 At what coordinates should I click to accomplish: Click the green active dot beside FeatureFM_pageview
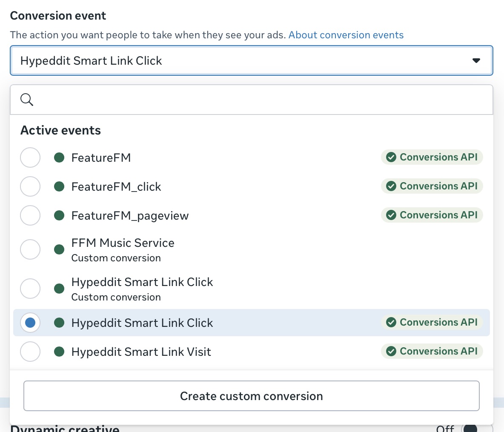59,215
